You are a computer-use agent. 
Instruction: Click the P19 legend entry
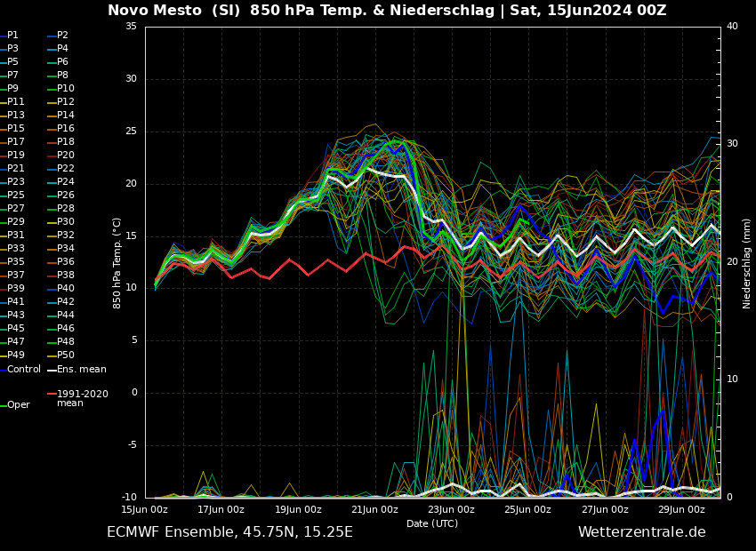point(16,156)
